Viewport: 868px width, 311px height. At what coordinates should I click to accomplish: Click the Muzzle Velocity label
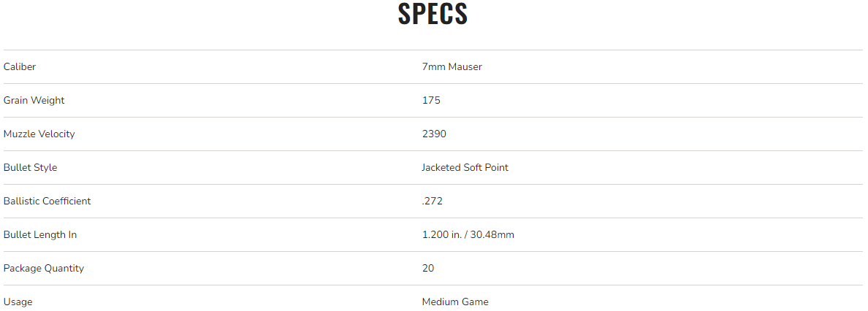39,134
